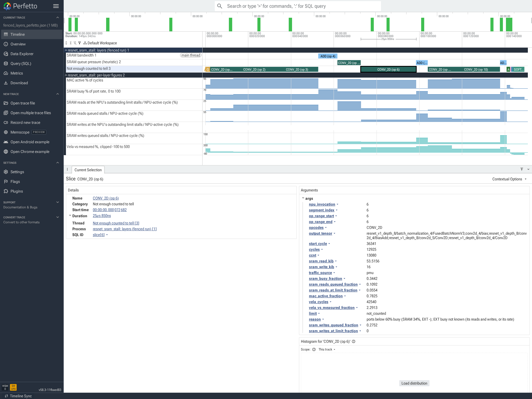The width and height of the screenshot is (532, 399).
Task: Collapse the bottom drawer chevron
Action: [528, 169]
